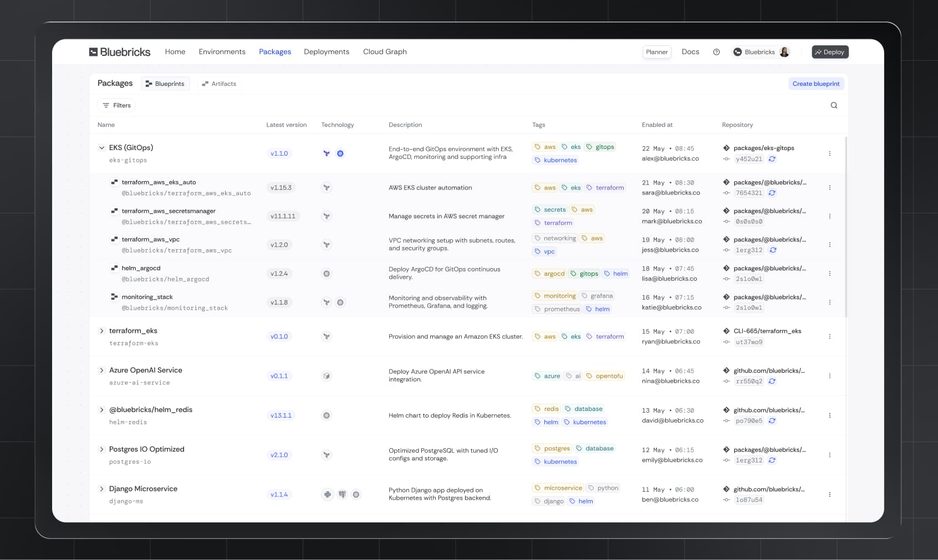The height and width of the screenshot is (560, 938).
Task: Click the search magnifier icon in Packages
Action: (833, 105)
